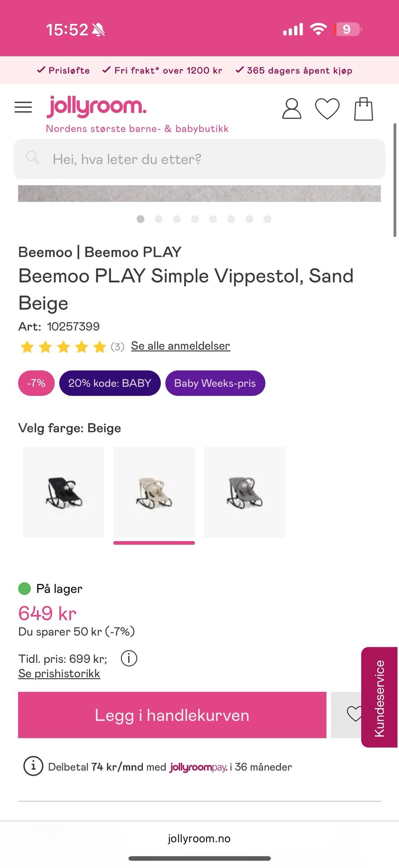Tap the Baby Weeks-pris badge

click(x=215, y=383)
